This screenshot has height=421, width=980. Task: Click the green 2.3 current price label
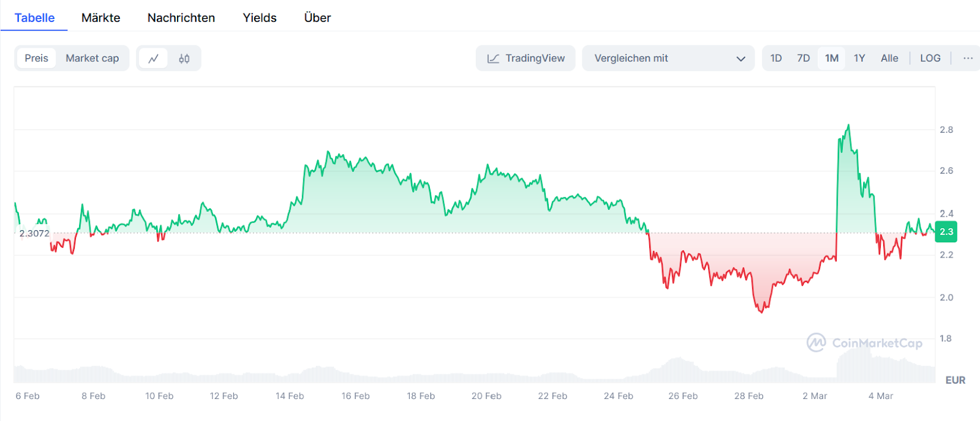click(946, 232)
